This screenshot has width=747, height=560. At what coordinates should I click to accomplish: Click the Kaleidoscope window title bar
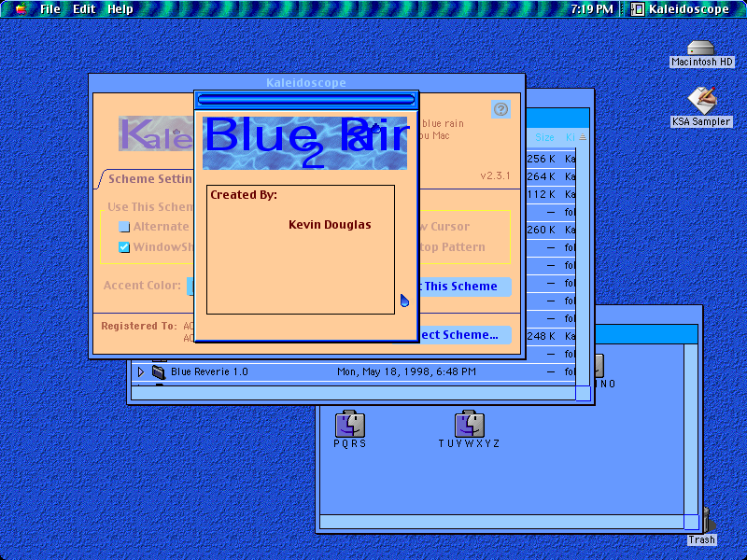click(x=306, y=83)
